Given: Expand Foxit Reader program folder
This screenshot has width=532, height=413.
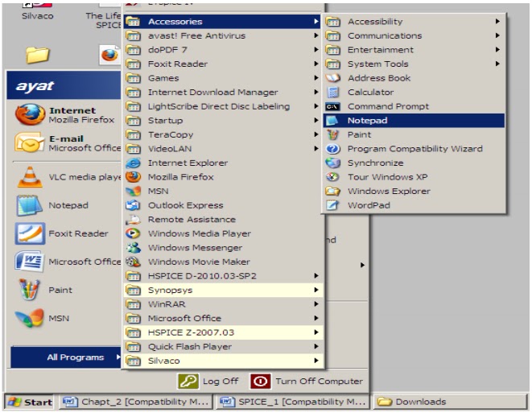Looking at the screenshot, I should [223, 64].
